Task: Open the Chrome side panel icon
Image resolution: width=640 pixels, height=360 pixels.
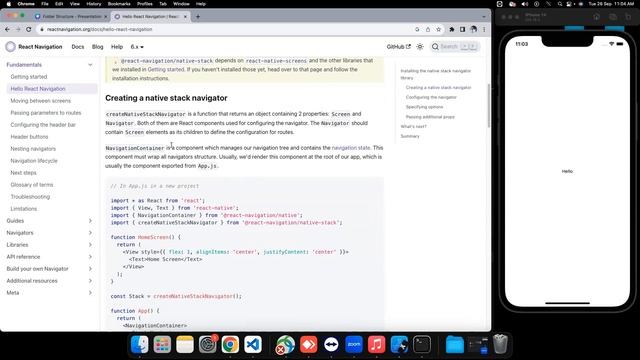Action: (462, 29)
